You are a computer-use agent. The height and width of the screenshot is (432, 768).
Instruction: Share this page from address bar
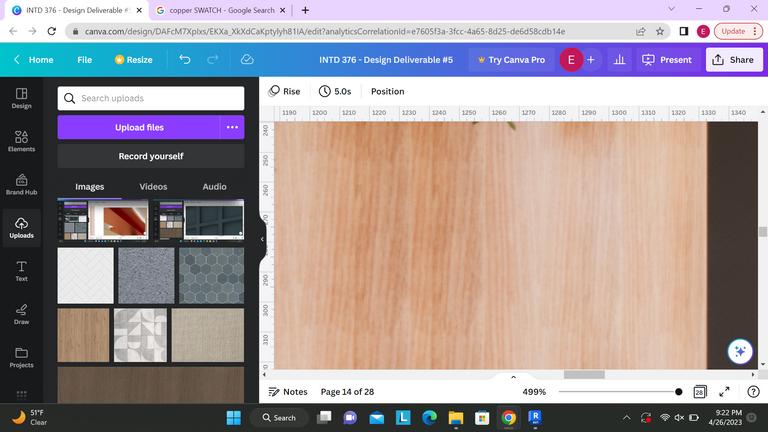click(640, 31)
